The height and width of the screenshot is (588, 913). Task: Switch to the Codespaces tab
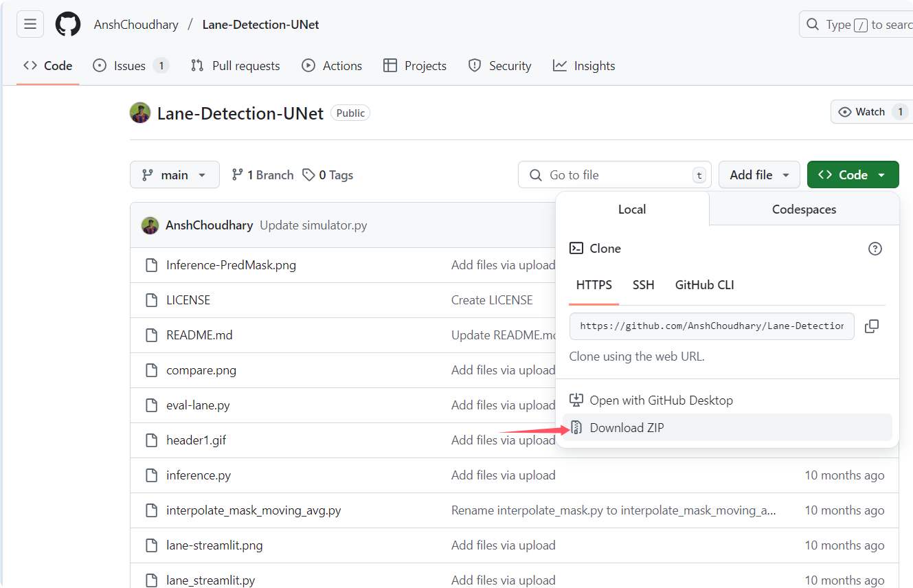click(x=803, y=209)
